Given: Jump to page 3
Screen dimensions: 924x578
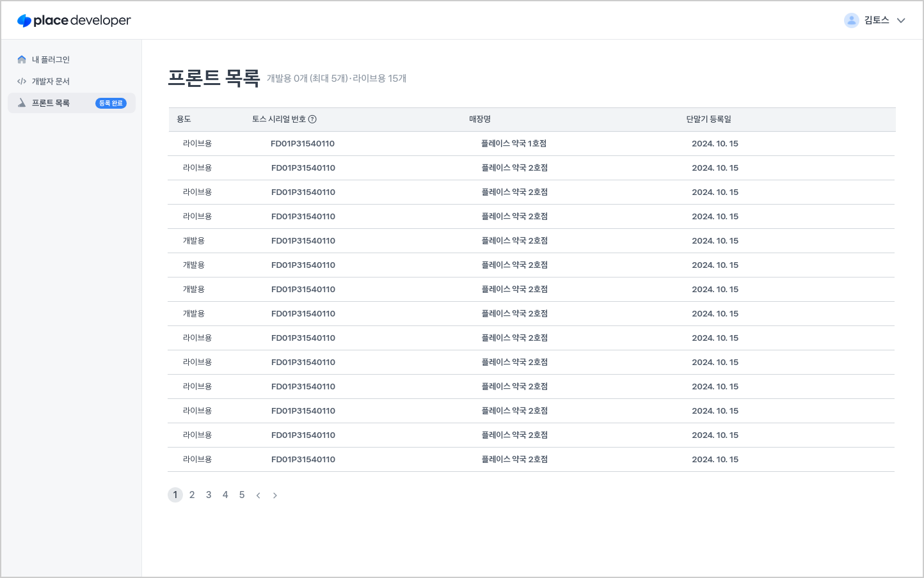Looking at the screenshot, I should click(209, 494).
